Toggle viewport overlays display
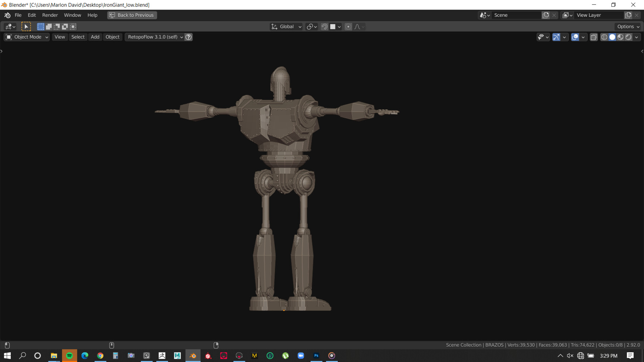Screen dimensions: 644x362 (x=575, y=37)
